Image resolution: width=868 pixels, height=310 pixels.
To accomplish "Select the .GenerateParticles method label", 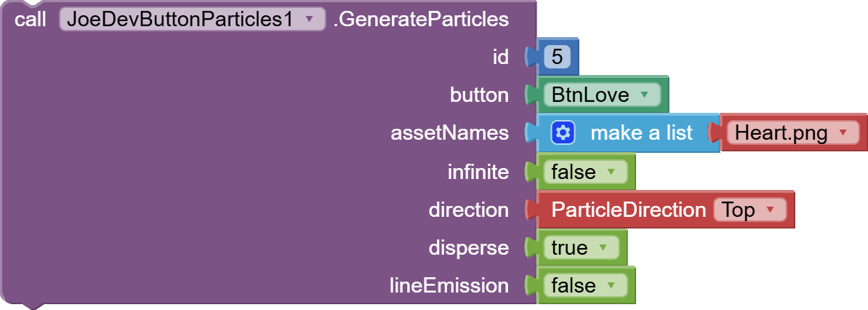I will tap(421, 20).
